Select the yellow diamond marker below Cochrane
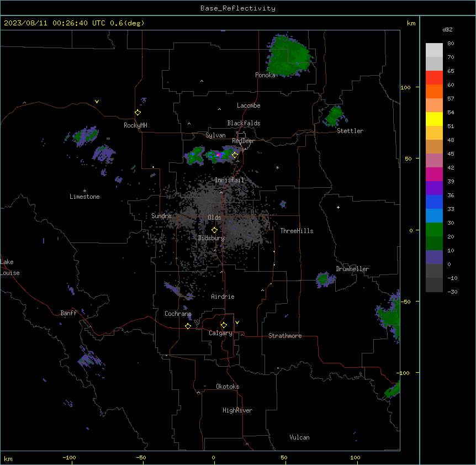The height and width of the screenshot is (465, 476). tap(188, 326)
